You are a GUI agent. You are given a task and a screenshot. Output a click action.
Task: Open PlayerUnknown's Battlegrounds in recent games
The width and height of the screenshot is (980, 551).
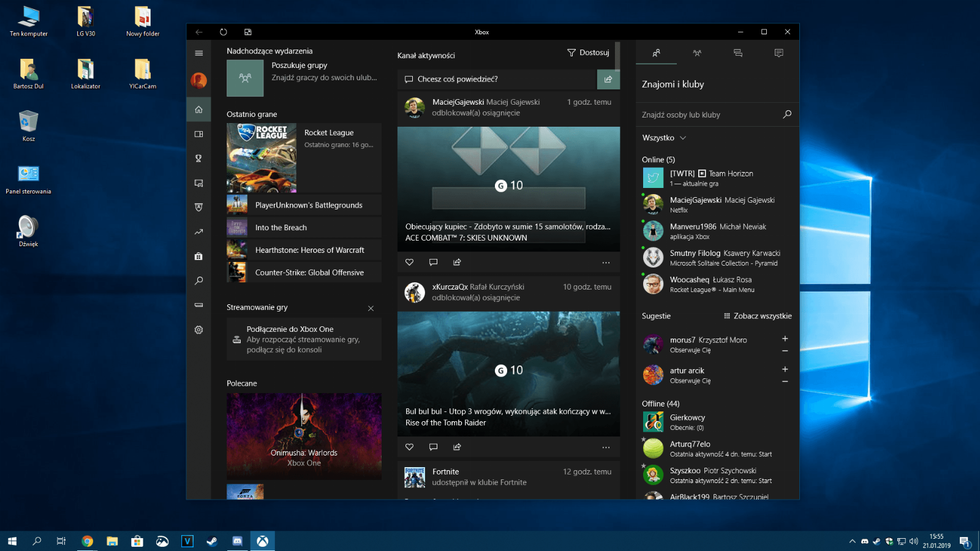tap(304, 205)
